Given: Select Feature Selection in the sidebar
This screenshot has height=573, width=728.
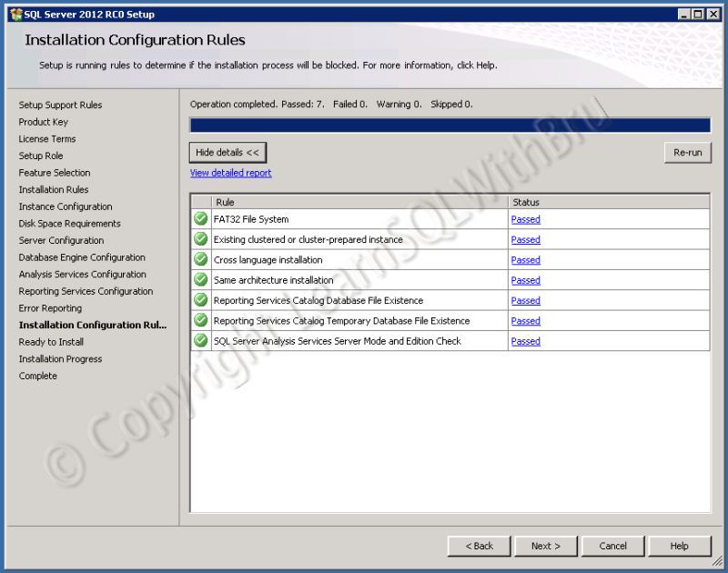Looking at the screenshot, I should click(x=51, y=173).
